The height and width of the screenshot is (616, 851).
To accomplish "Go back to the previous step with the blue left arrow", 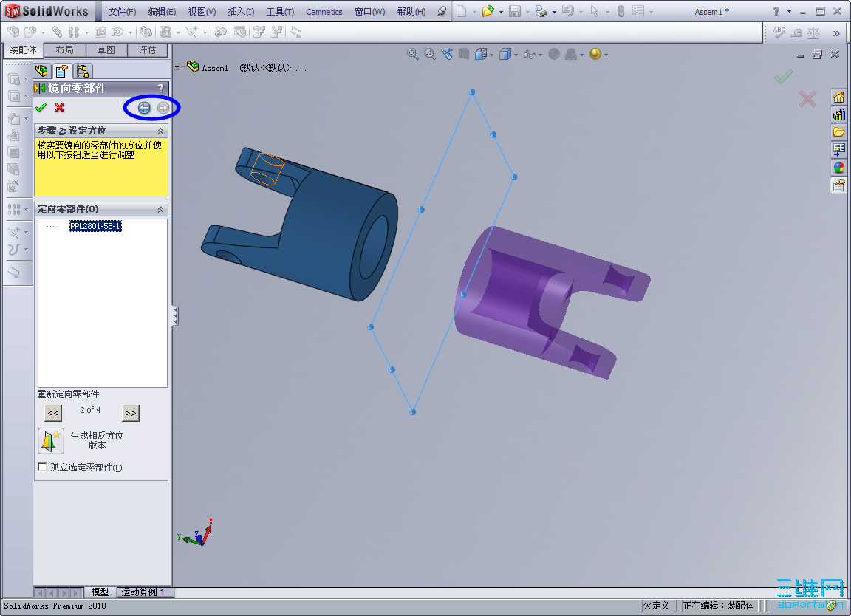I will 144,108.
